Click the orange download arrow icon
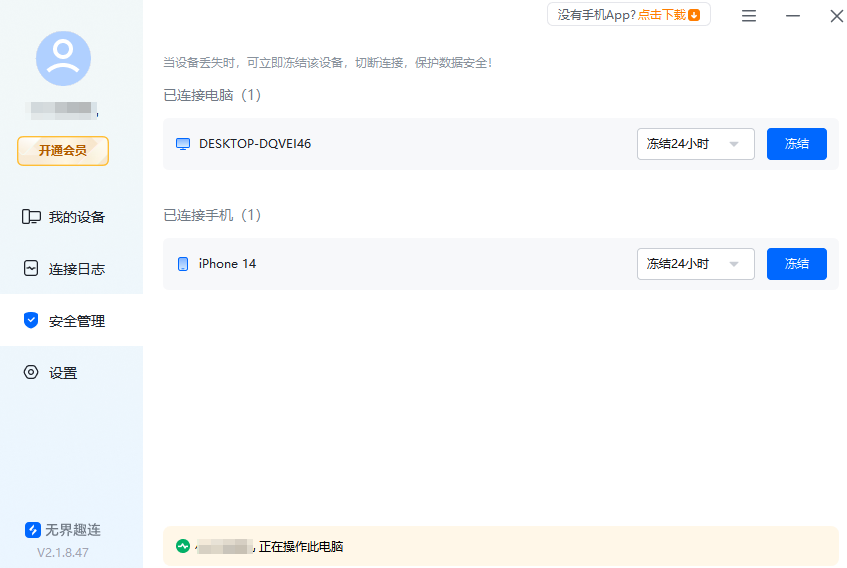 point(694,15)
